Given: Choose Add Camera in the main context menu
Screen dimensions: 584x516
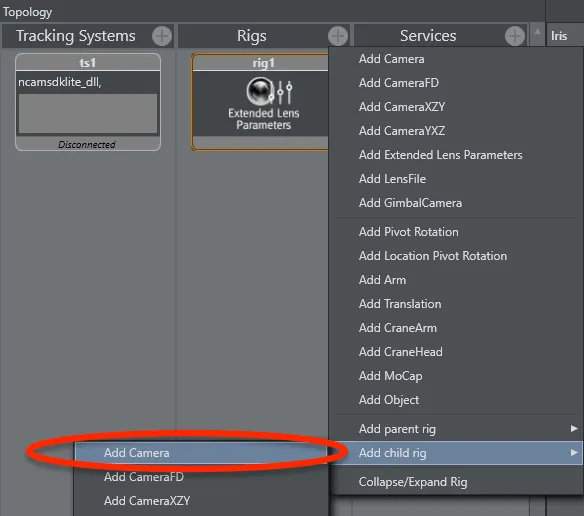Looking at the screenshot, I should pyautogui.click(x=456, y=59).
